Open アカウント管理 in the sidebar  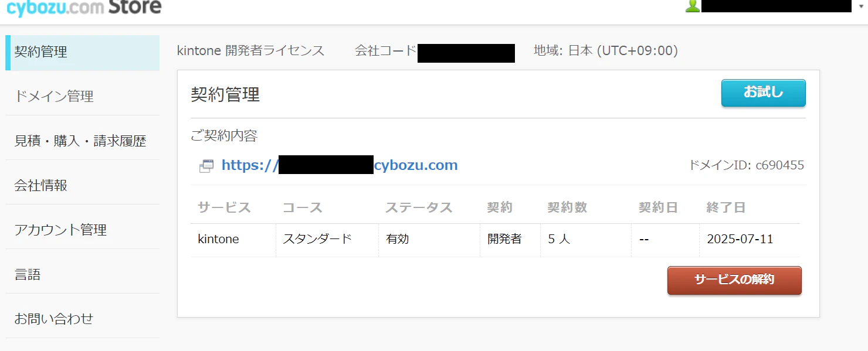(82, 230)
